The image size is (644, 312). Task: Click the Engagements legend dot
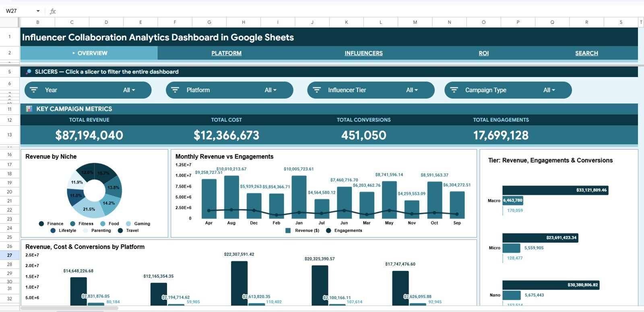pyautogui.click(x=328, y=231)
